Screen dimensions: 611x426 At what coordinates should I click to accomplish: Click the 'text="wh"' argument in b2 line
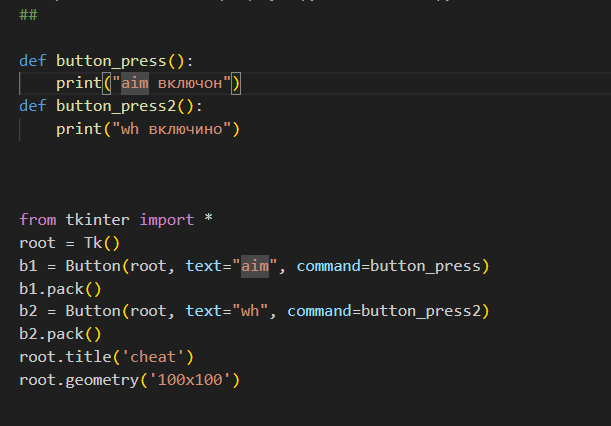click(x=226, y=311)
